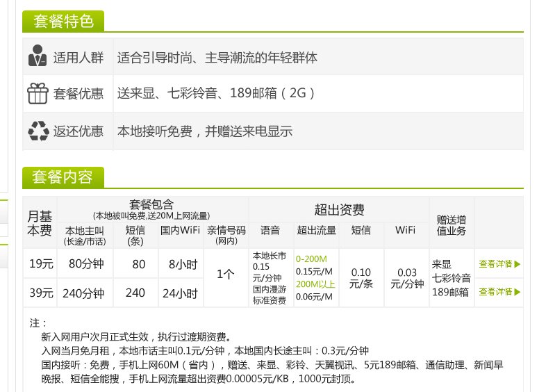
Task: Click the 七彩铃音 value-added service text
Action: point(452,278)
